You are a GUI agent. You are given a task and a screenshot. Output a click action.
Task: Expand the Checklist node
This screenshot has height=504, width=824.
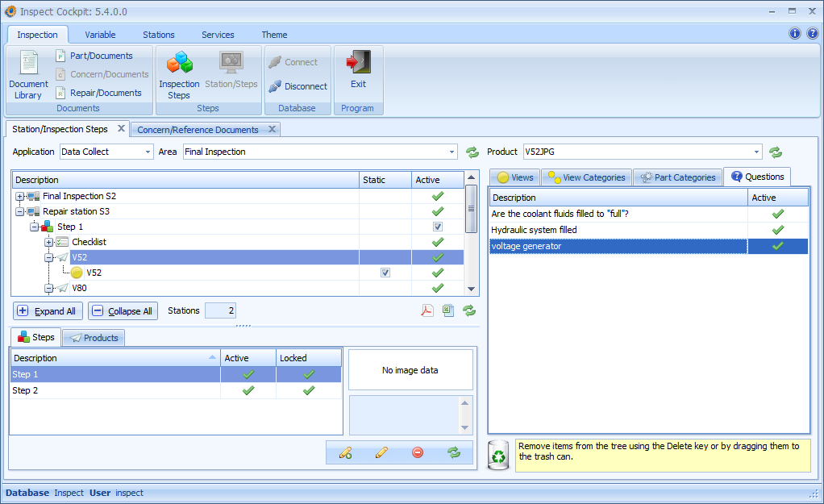click(49, 242)
